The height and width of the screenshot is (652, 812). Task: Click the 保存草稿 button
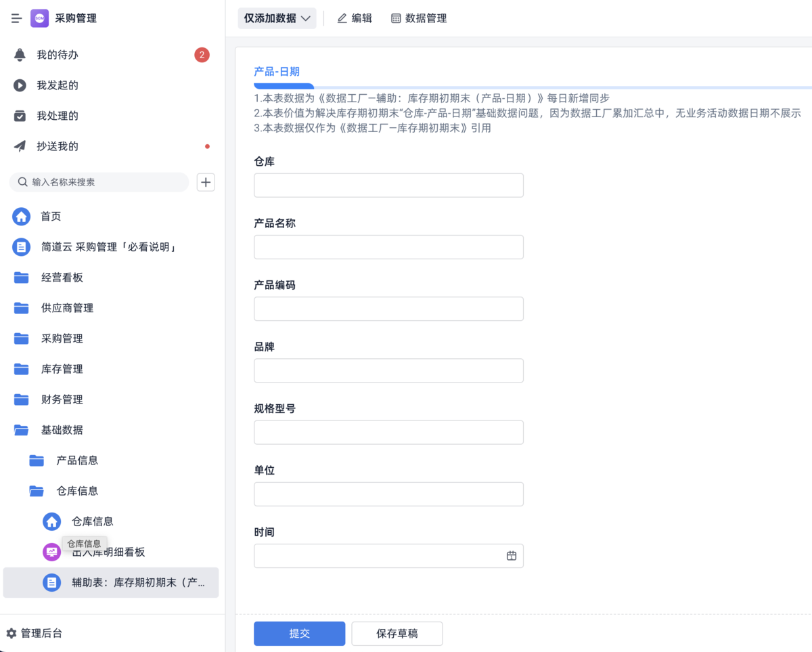pos(397,634)
